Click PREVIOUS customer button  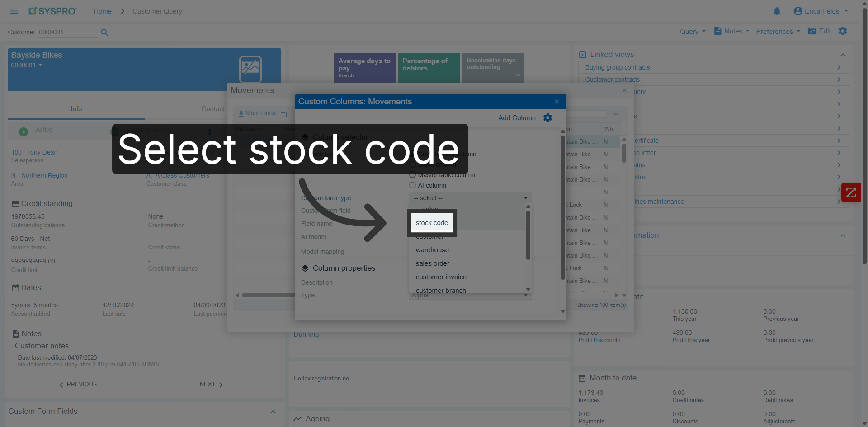pos(78,385)
